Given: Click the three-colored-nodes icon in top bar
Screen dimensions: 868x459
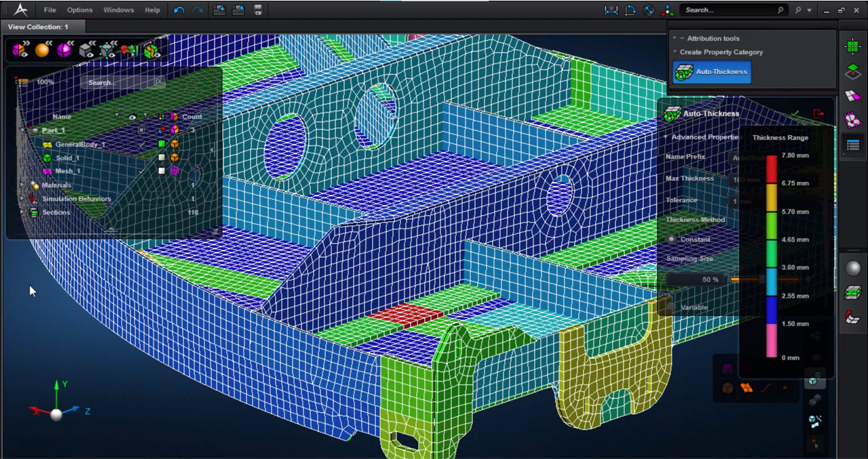Looking at the screenshot, I should (x=667, y=10).
